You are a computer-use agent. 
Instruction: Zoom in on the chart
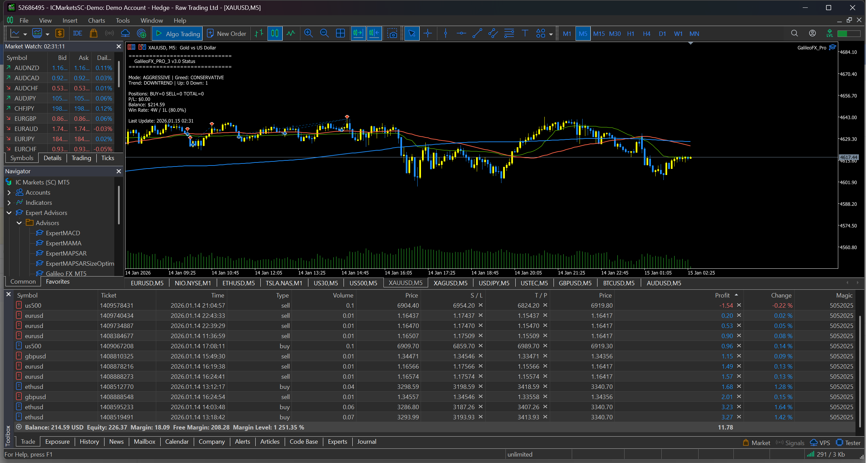tap(308, 34)
